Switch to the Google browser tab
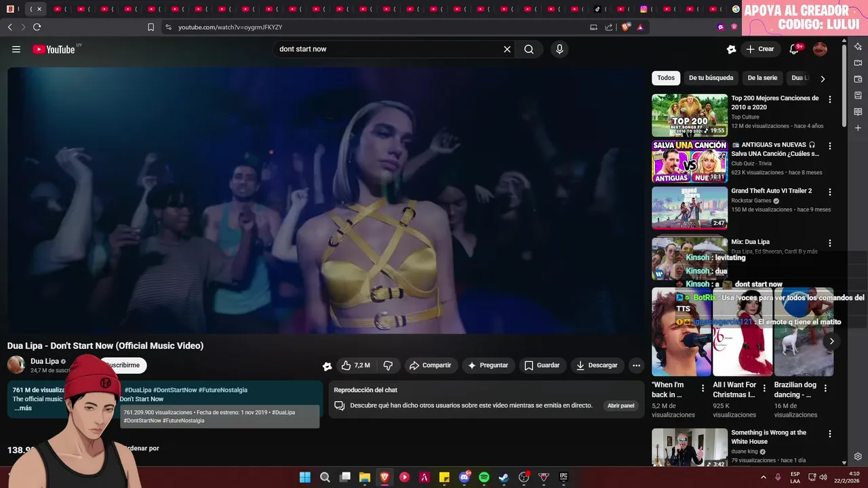 click(x=736, y=9)
